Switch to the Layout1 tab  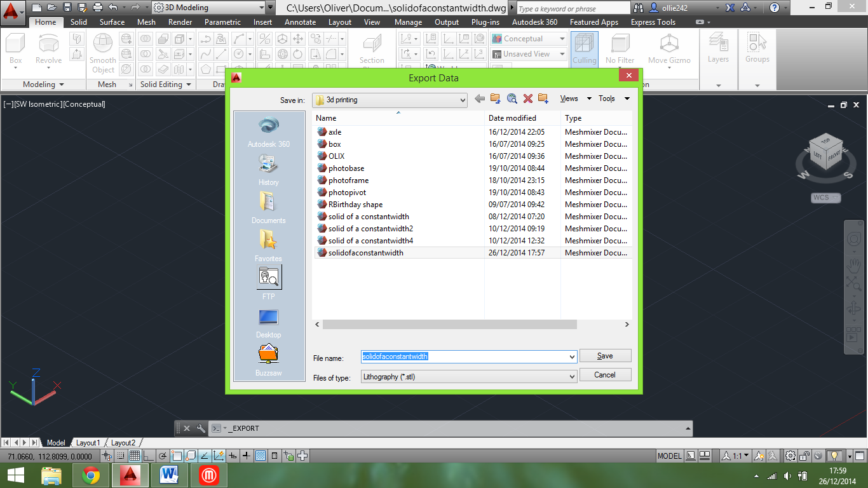pyautogui.click(x=88, y=442)
